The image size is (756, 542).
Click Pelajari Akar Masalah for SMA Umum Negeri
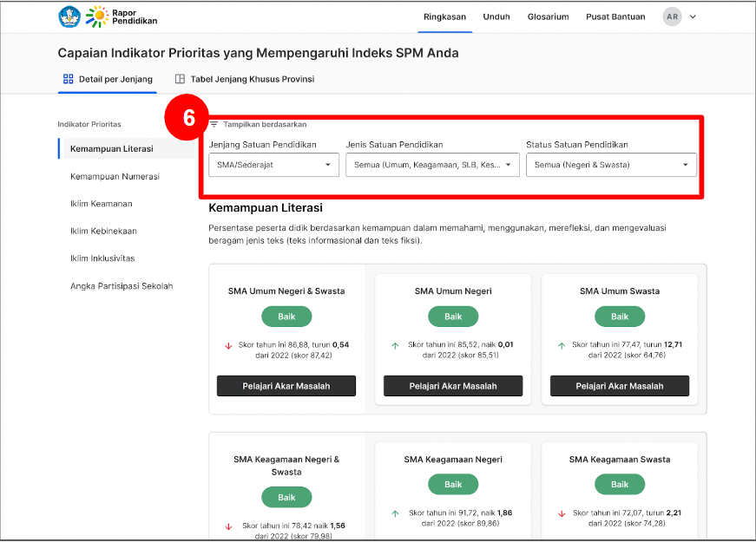(x=453, y=386)
